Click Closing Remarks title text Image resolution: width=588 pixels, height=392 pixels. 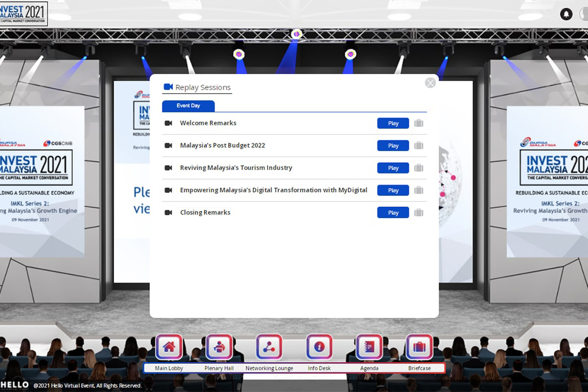point(205,213)
